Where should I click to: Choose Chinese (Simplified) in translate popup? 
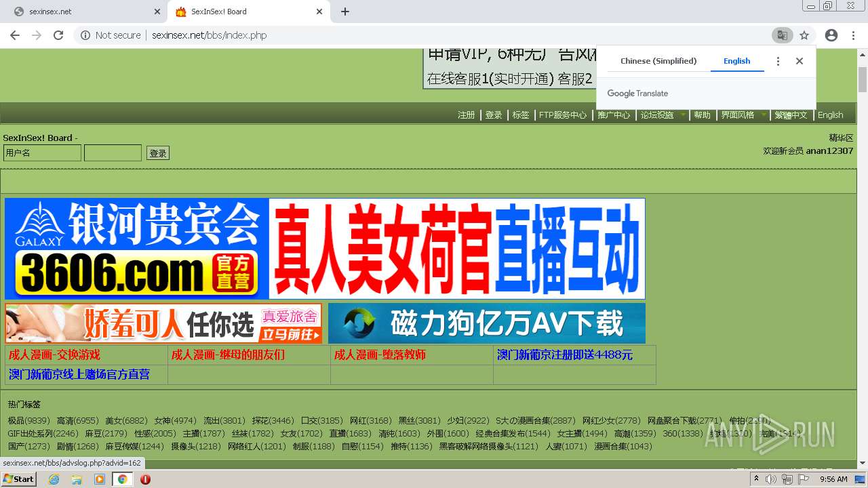(658, 61)
